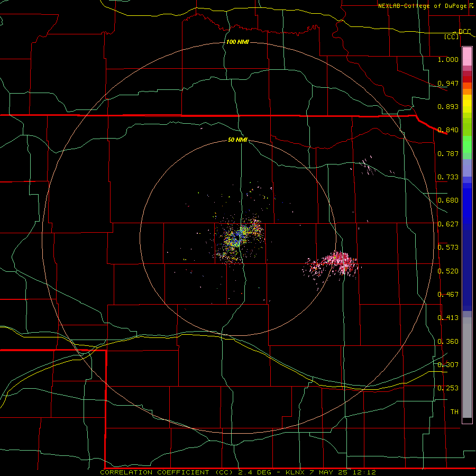Click the 0.467 scale value

point(448,295)
